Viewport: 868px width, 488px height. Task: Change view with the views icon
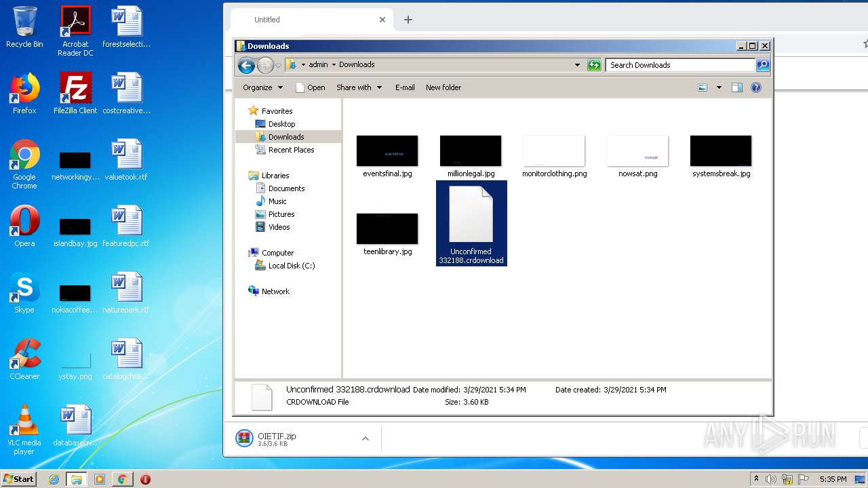[x=703, y=87]
